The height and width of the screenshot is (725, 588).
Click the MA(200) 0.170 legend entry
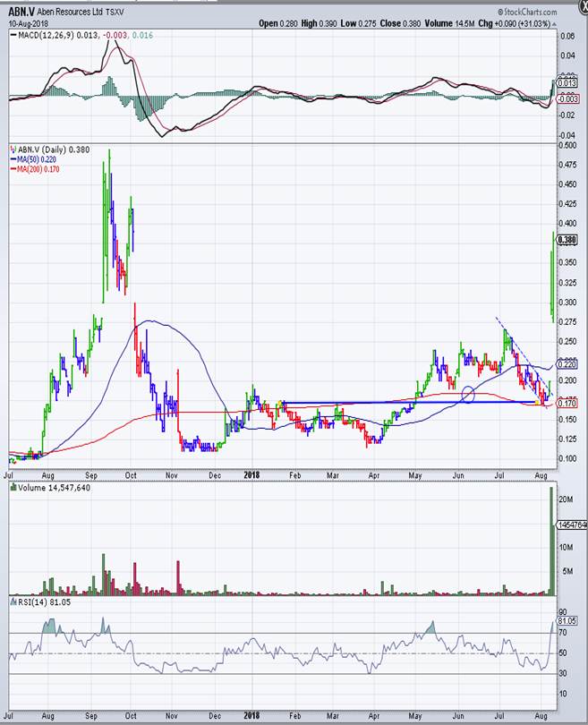(x=35, y=169)
